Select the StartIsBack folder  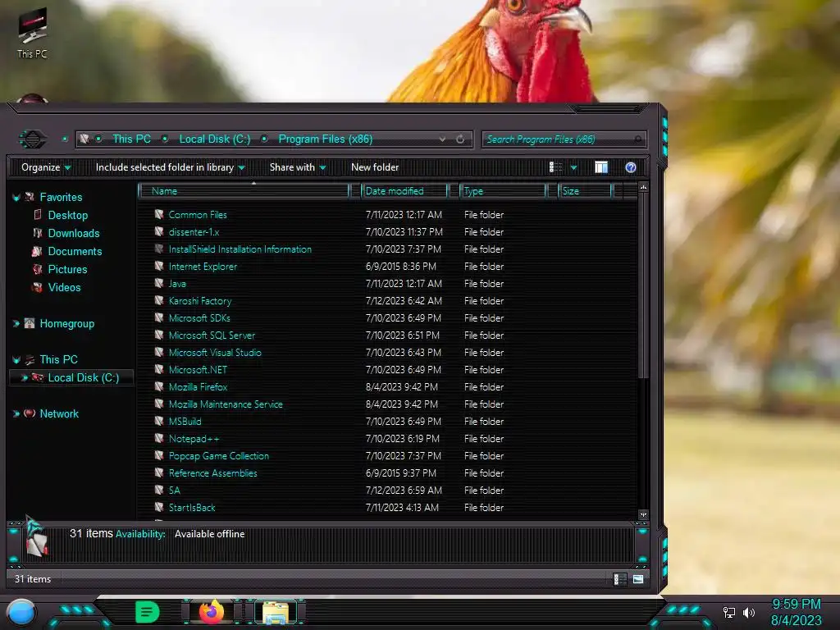192,507
